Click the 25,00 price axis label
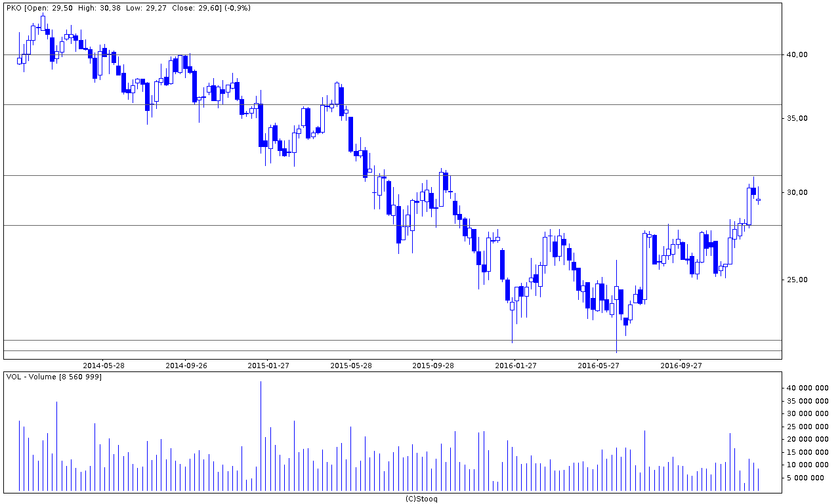 (798, 280)
